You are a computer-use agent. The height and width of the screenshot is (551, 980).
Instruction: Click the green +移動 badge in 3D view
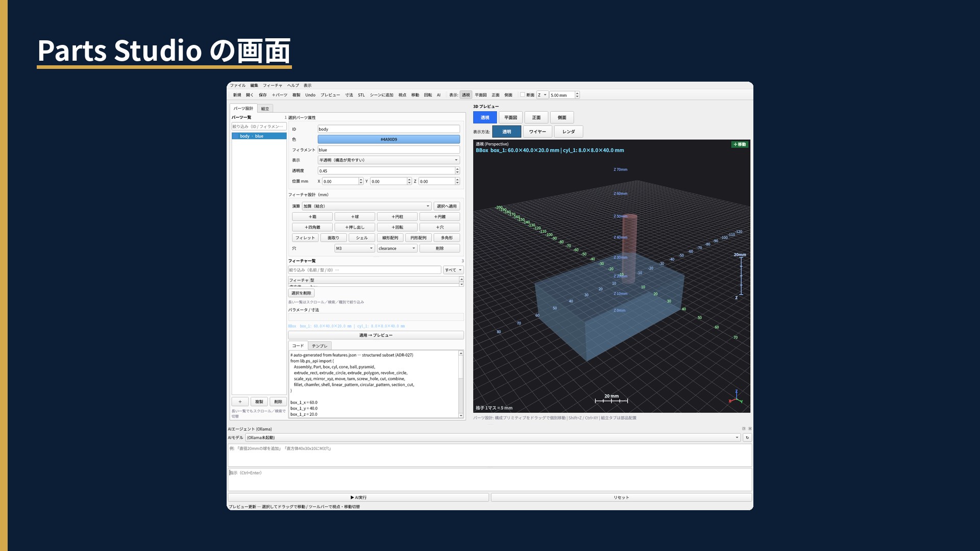tap(740, 144)
